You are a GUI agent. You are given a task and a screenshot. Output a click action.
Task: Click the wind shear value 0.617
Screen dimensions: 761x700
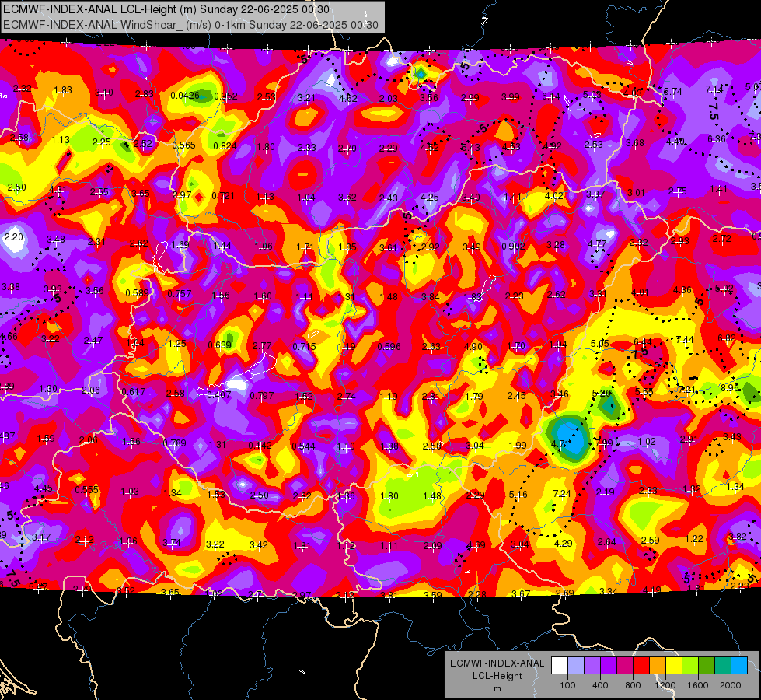pos(134,391)
